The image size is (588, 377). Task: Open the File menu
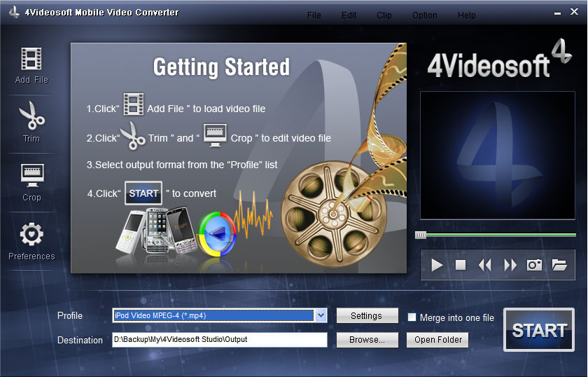pos(314,15)
